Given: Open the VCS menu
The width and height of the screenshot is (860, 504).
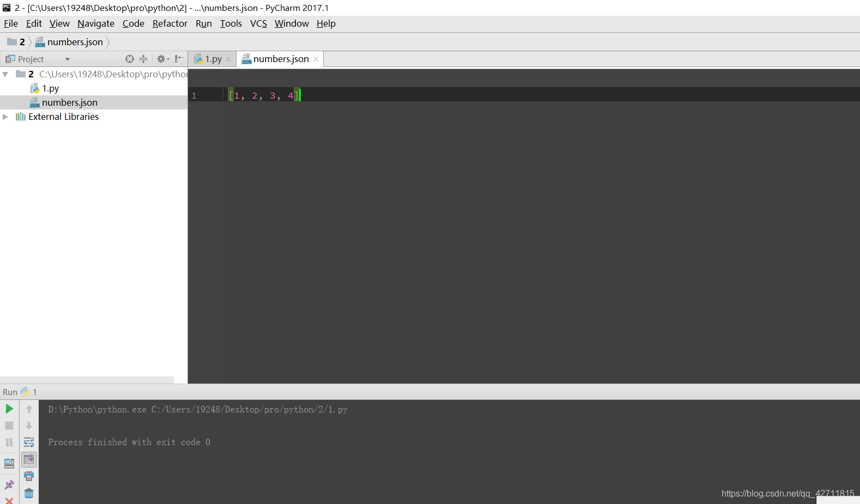Looking at the screenshot, I should pyautogui.click(x=258, y=23).
